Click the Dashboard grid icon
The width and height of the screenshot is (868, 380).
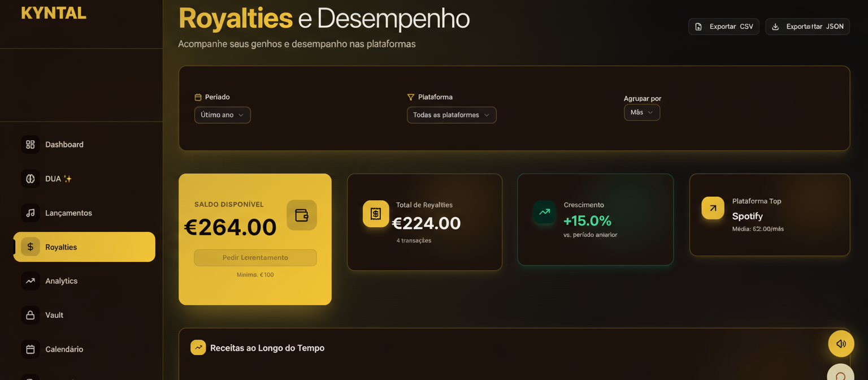point(31,145)
